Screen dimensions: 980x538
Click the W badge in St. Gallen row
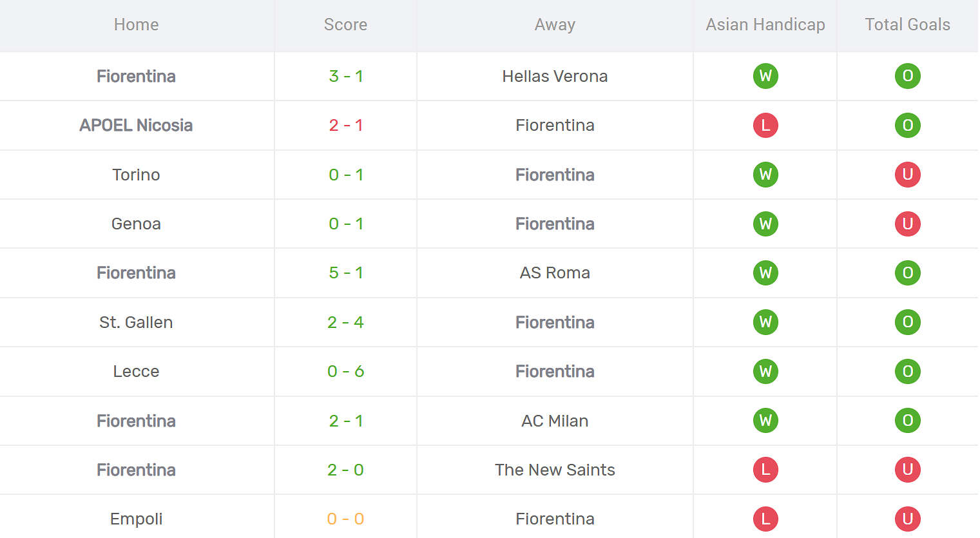pos(765,322)
